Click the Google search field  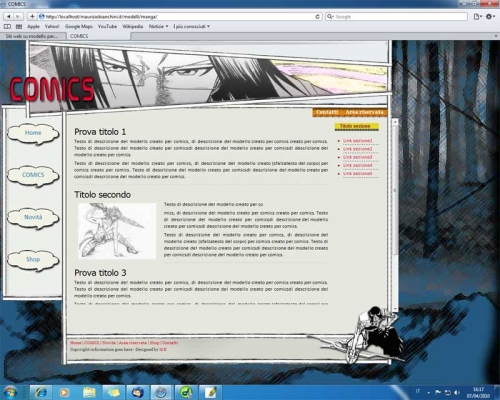tap(396, 16)
